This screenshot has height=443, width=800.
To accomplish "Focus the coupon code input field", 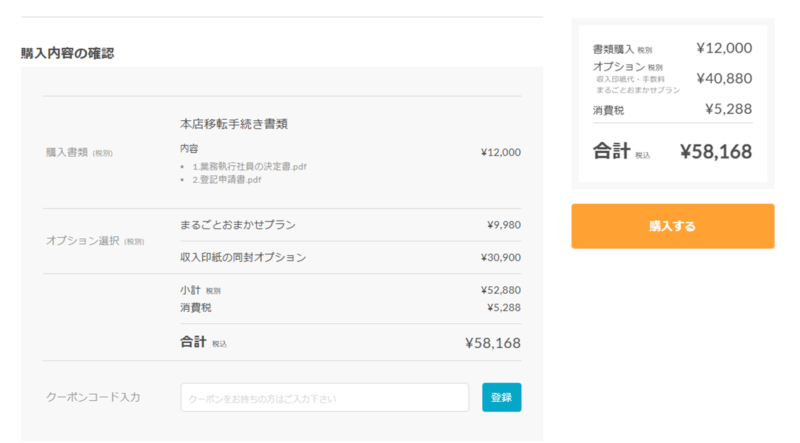I will point(324,398).
